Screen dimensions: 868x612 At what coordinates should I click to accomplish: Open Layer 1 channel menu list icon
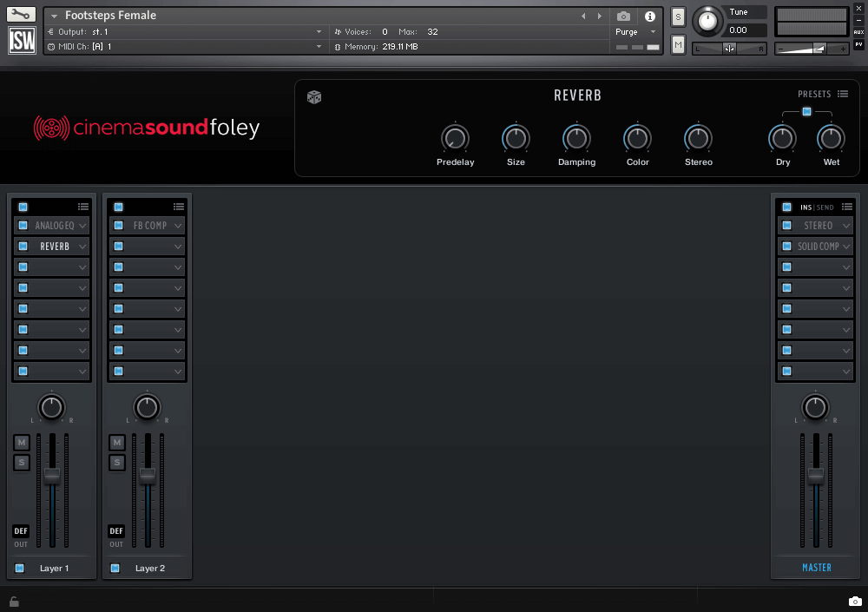coord(83,207)
